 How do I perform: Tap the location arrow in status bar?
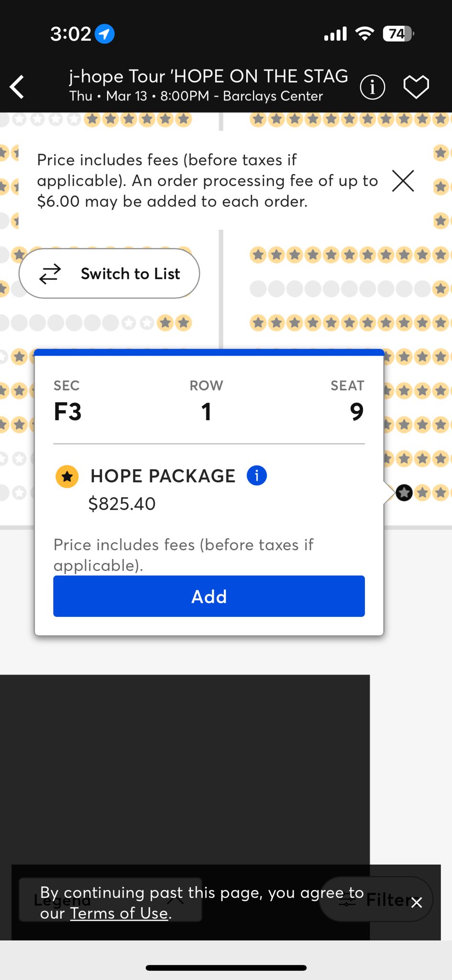pos(105,34)
